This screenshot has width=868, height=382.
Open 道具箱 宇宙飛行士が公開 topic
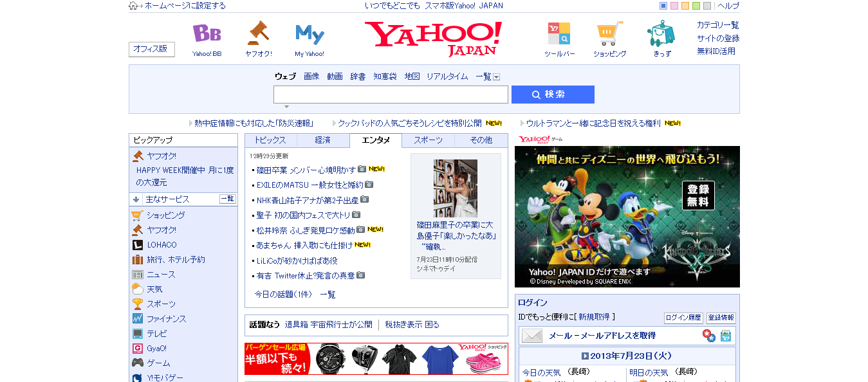[328, 325]
